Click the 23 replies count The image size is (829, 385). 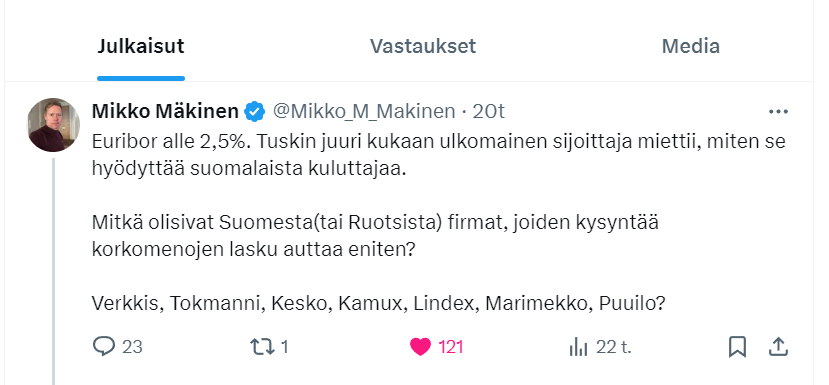click(132, 347)
